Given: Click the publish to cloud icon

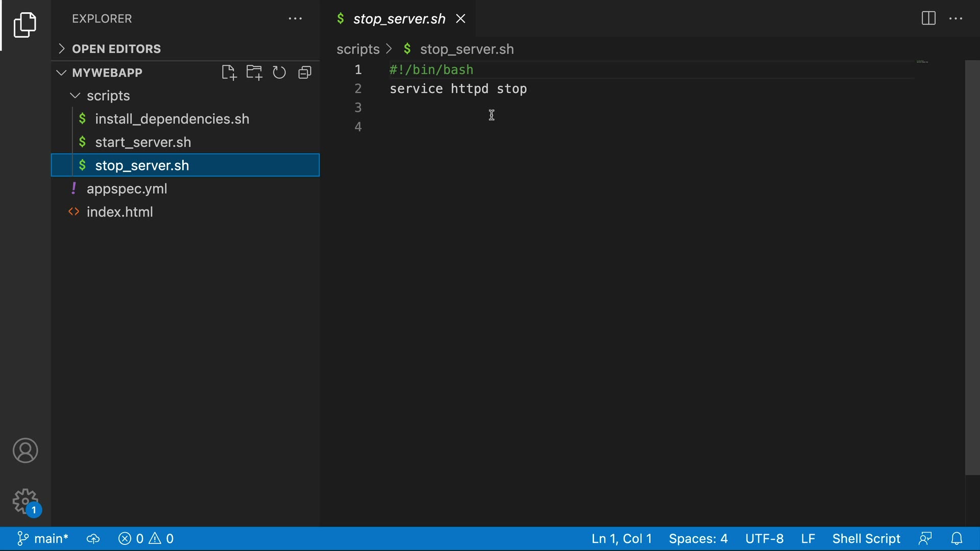Looking at the screenshot, I should 93,539.
